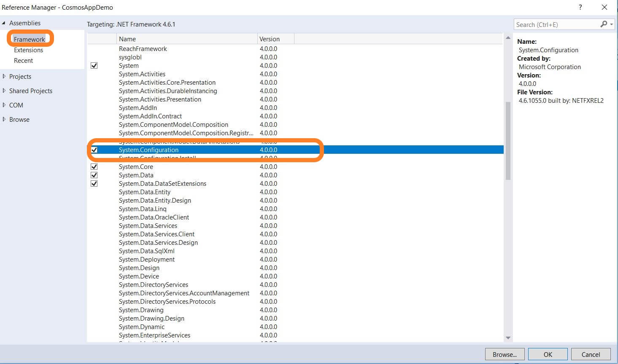Expand the COM node
This screenshot has height=364, width=618.
click(x=4, y=105)
